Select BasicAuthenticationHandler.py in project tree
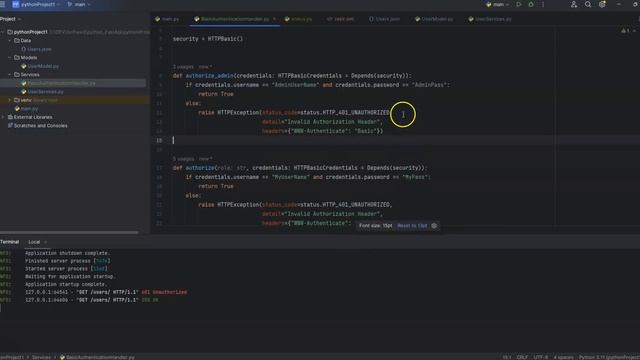The height and width of the screenshot is (360, 640). tap(61, 83)
